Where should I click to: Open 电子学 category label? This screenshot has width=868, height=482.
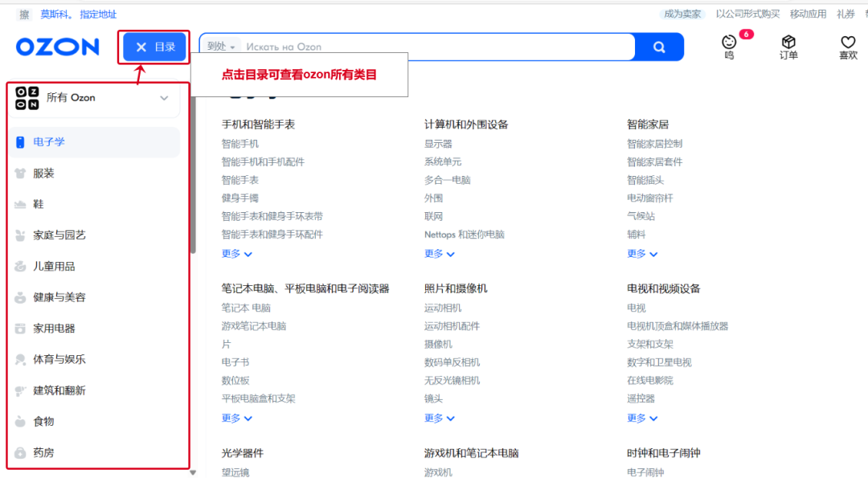[x=49, y=142]
